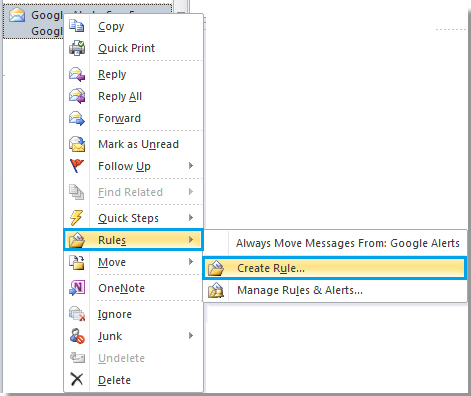Image resolution: width=471 pixels, height=396 pixels.
Task: Click the Follow Up red flag icon
Action: [77, 166]
